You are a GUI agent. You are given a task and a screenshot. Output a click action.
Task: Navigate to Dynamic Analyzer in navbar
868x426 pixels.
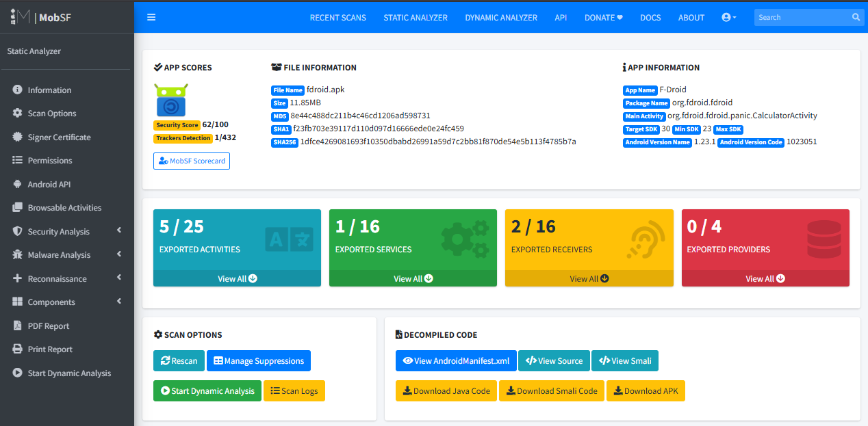[x=501, y=17]
